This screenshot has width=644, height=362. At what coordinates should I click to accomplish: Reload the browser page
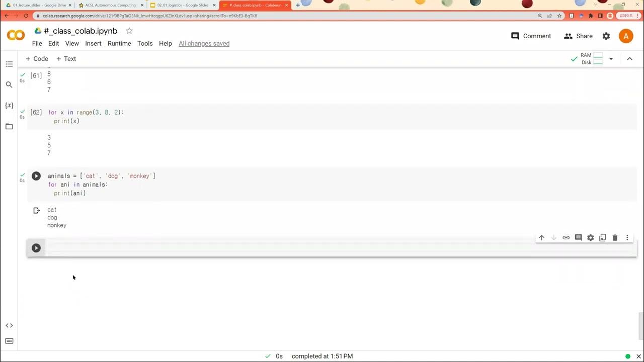pos(26,16)
